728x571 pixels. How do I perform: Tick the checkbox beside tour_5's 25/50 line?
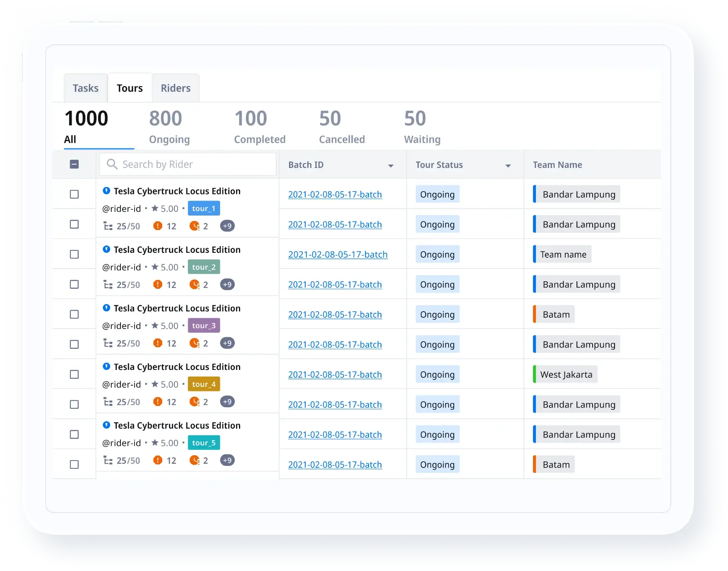pyautogui.click(x=74, y=464)
